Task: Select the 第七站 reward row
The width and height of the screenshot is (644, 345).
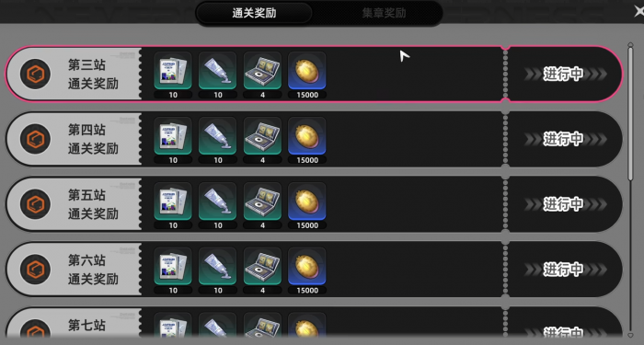Action: pos(314,326)
